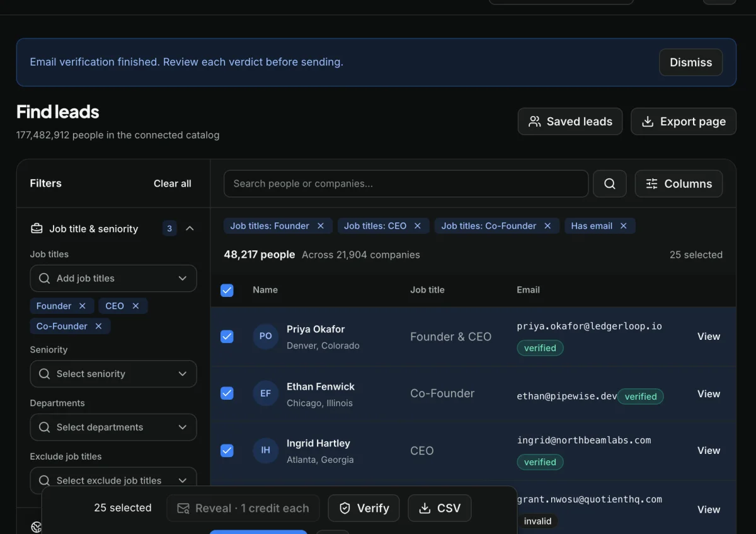Click the Verify button in the action bar

pyautogui.click(x=364, y=508)
